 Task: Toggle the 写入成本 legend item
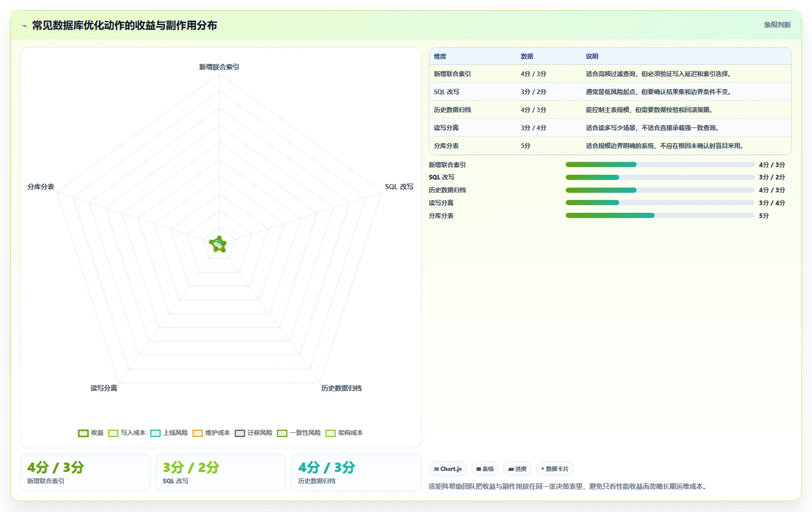(x=127, y=433)
